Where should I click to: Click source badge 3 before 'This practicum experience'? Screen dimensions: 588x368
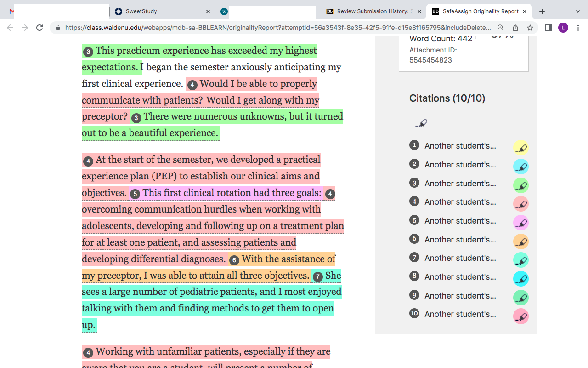[88, 52]
